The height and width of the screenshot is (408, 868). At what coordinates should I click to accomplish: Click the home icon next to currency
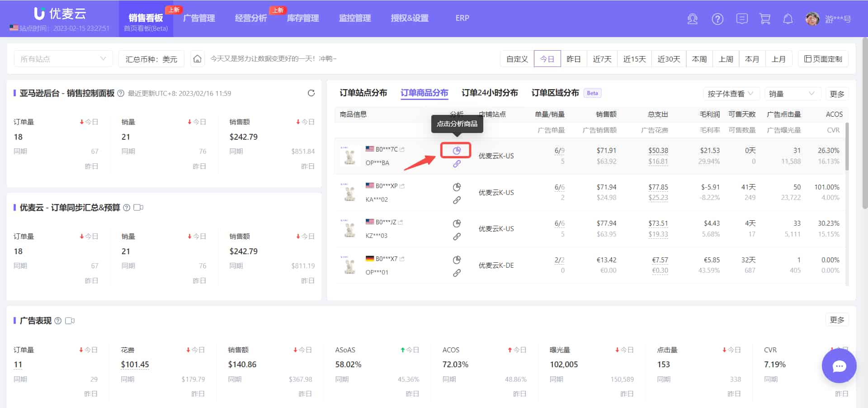[x=197, y=59]
